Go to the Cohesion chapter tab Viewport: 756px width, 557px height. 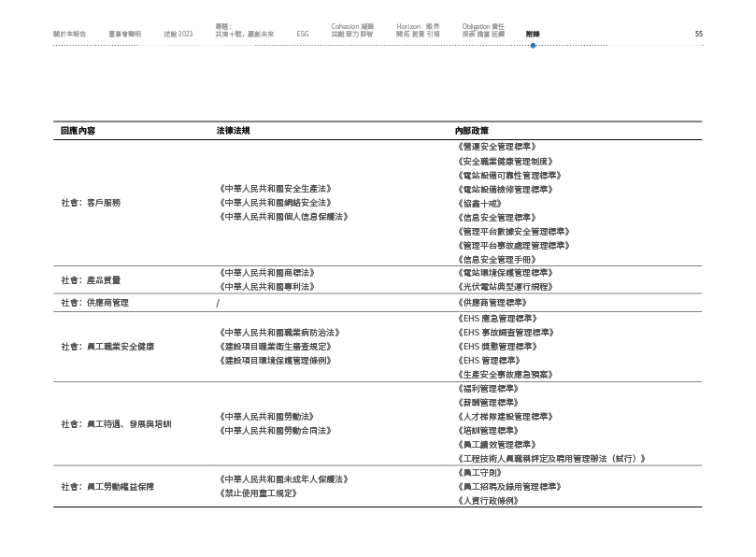point(351,30)
